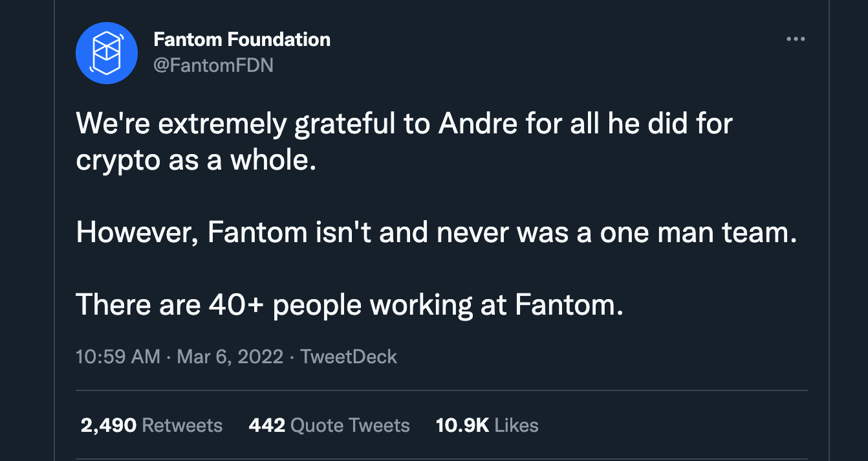The image size is (868, 461).
Task: Click the text "crypto as a whole."
Action: 196,160
